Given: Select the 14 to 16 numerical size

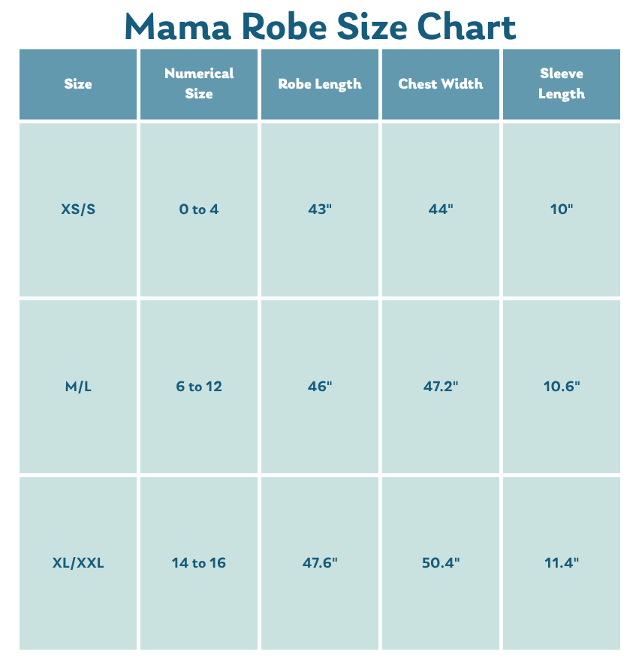Looking at the screenshot, I should [199, 563].
